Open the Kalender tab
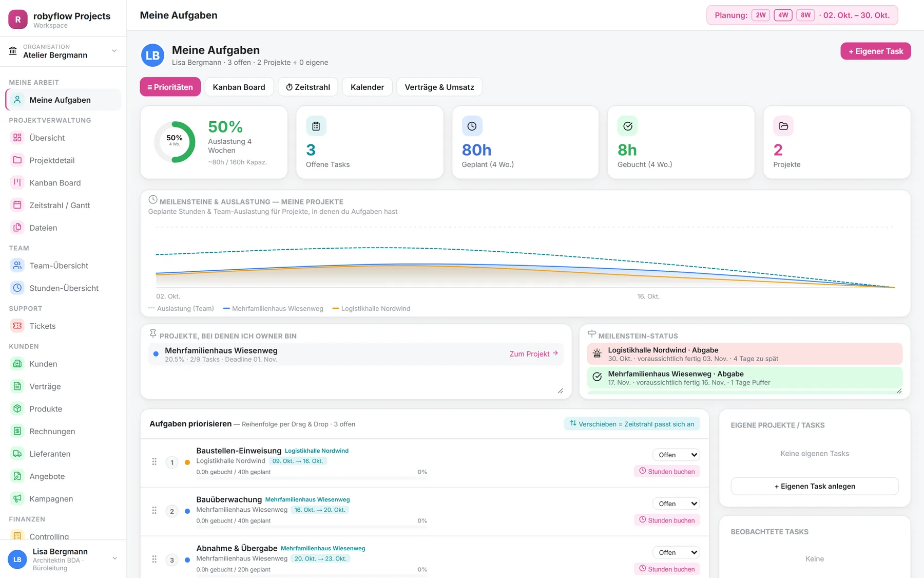 click(x=367, y=87)
